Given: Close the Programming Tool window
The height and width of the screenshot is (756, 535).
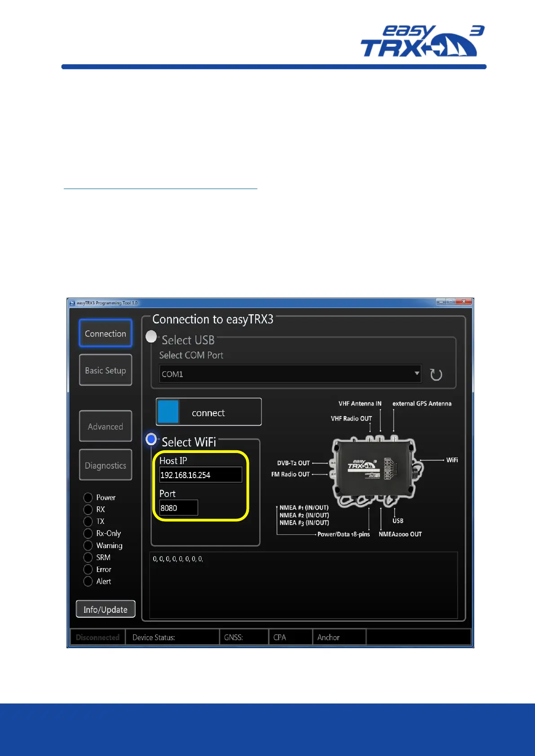Looking at the screenshot, I should point(464,302).
